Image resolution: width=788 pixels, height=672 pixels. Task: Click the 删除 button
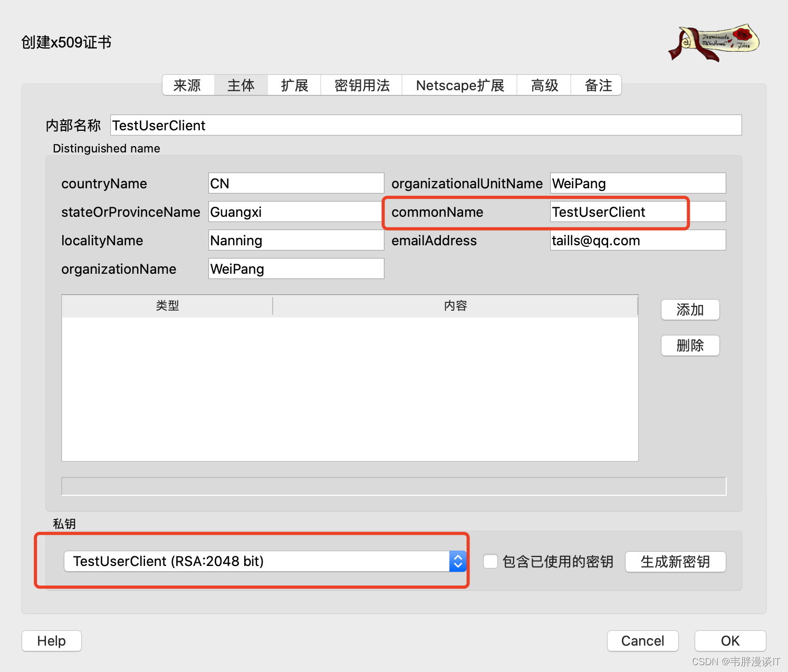690,345
